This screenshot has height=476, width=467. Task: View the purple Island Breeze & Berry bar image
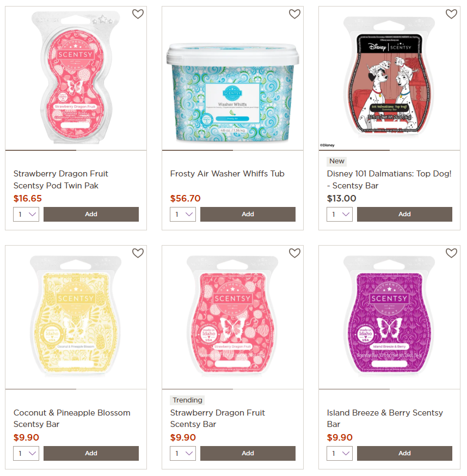click(x=389, y=316)
